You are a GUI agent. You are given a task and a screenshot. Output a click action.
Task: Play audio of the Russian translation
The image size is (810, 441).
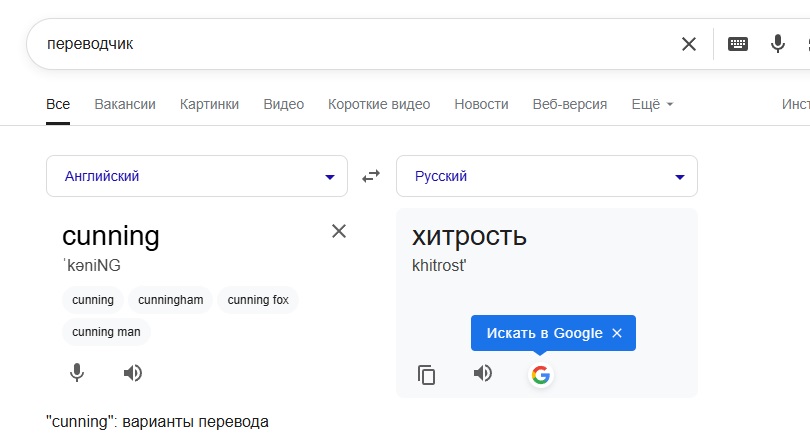click(483, 373)
